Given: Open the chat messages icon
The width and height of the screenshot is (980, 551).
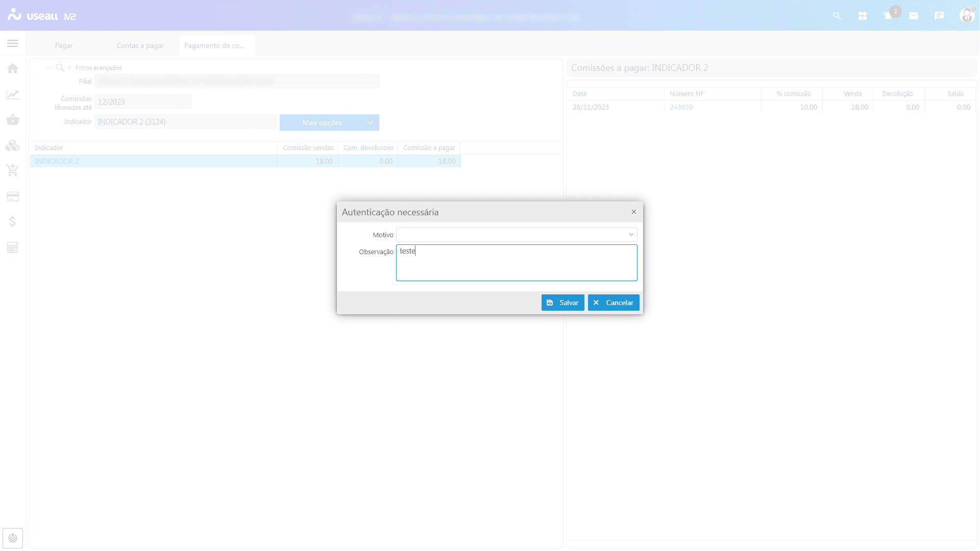Looking at the screenshot, I should (x=939, y=16).
